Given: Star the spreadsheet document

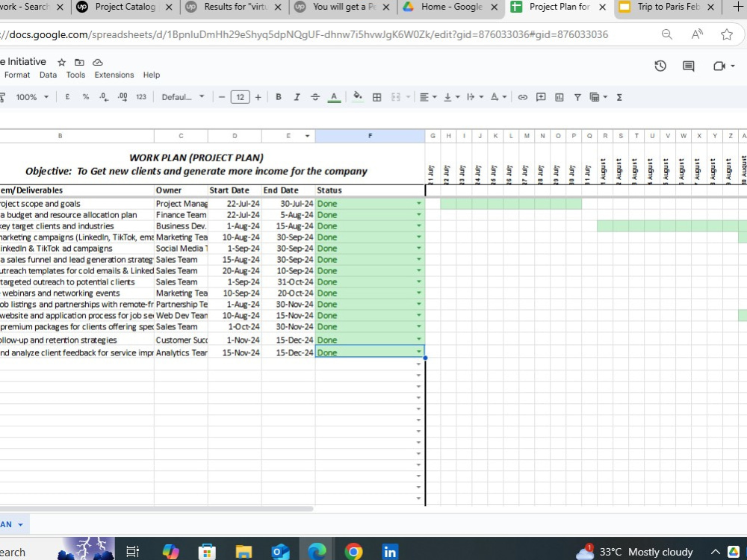Looking at the screenshot, I should (61, 63).
